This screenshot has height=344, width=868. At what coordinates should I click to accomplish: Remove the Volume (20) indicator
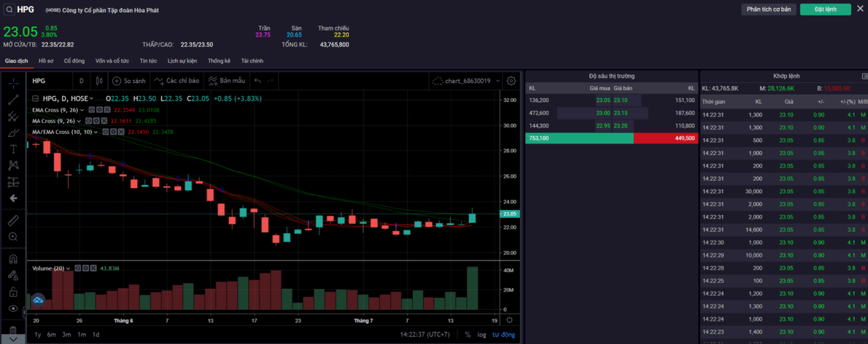point(93,268)
